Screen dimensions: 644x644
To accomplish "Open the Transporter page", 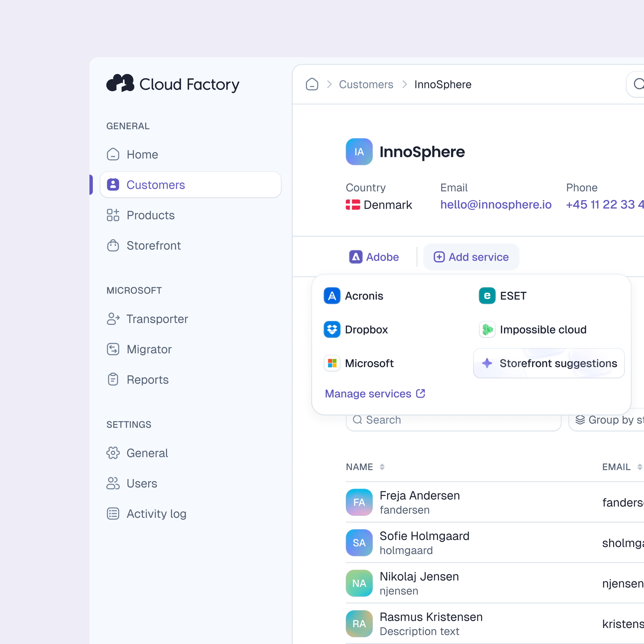I will coord(190,319).
